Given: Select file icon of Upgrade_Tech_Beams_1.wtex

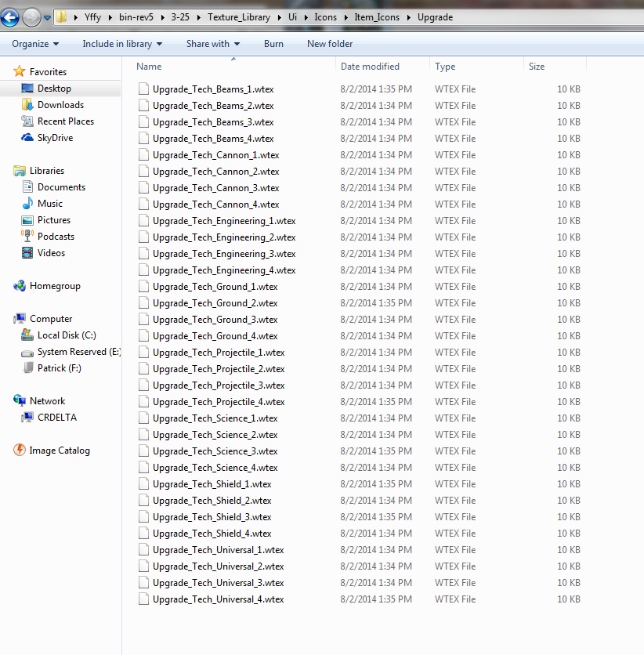Looking at the screenshot, I should 143,89.
